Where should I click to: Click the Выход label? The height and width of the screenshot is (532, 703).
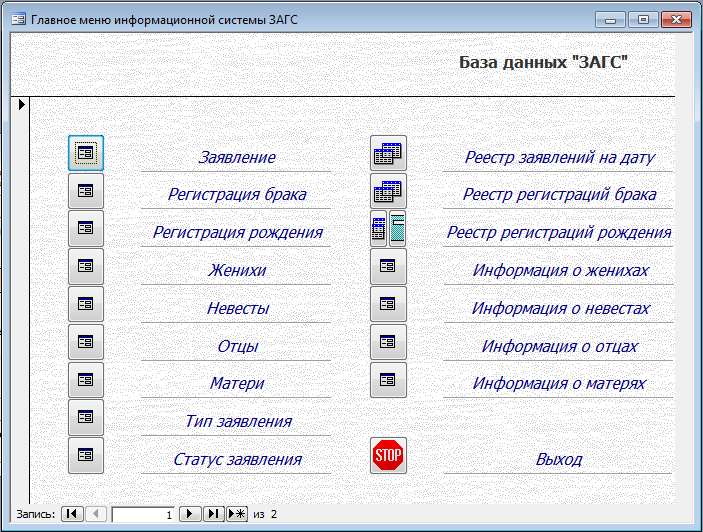pos(559,459)
